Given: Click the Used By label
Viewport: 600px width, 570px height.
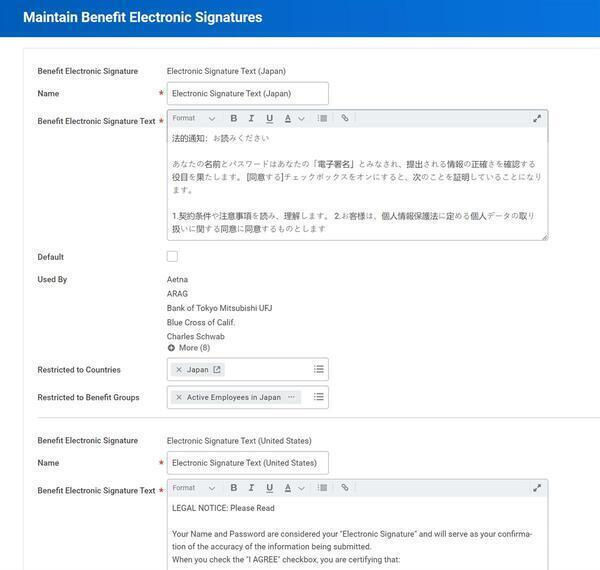Looking at the screenshot, I should click(52, 280).
